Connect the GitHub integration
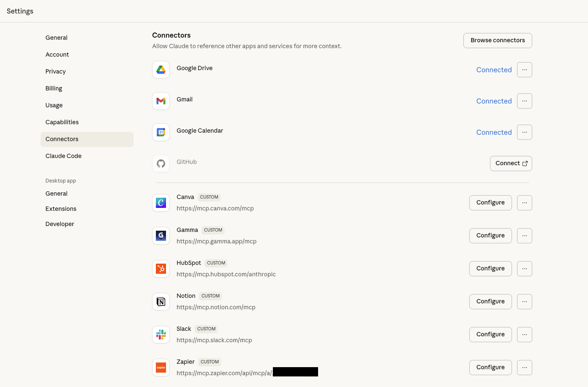 point(511,163)
